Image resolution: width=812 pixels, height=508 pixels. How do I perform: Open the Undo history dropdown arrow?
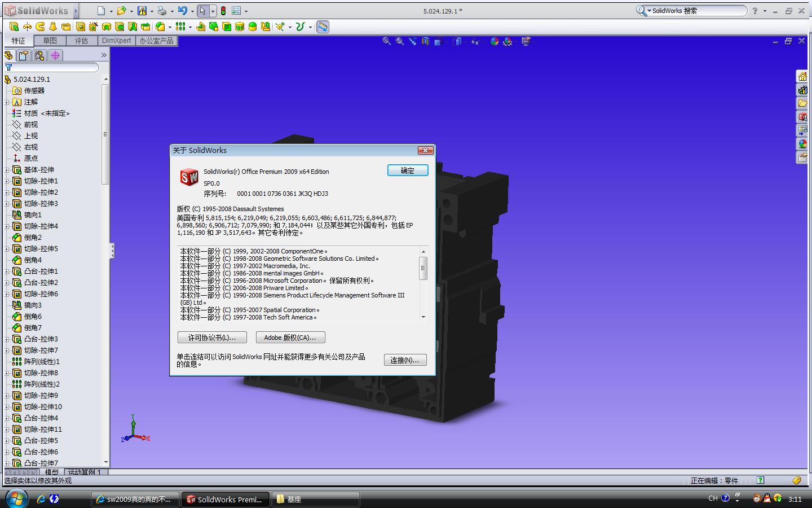point(192,11)
